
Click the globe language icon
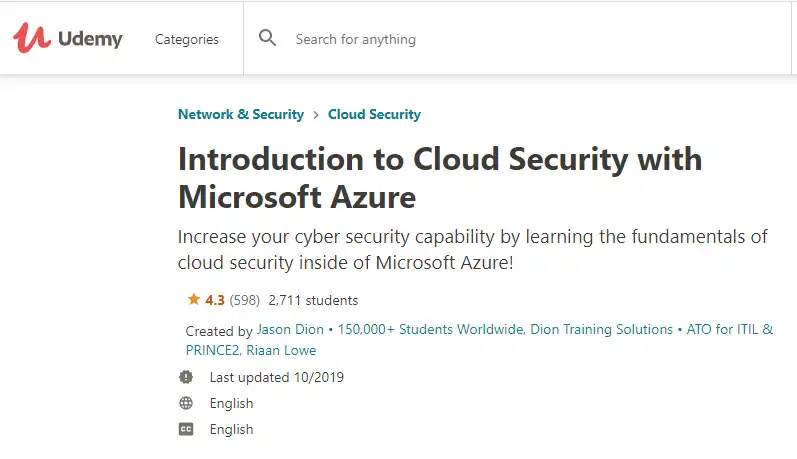click(x=186, y=403)
